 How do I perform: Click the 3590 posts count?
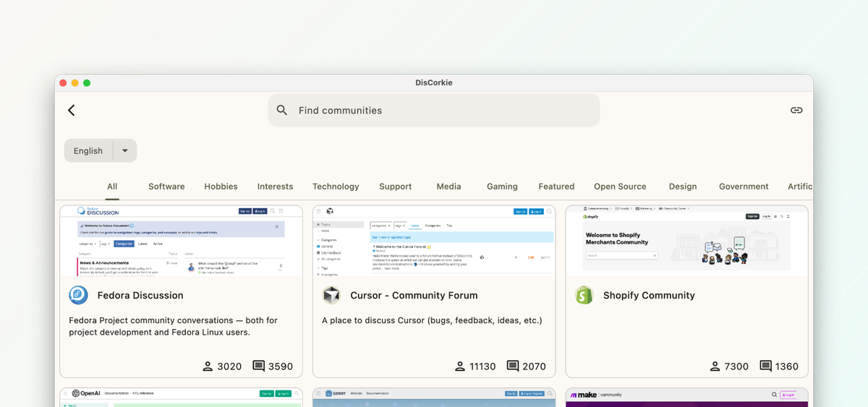coord(281,367)
